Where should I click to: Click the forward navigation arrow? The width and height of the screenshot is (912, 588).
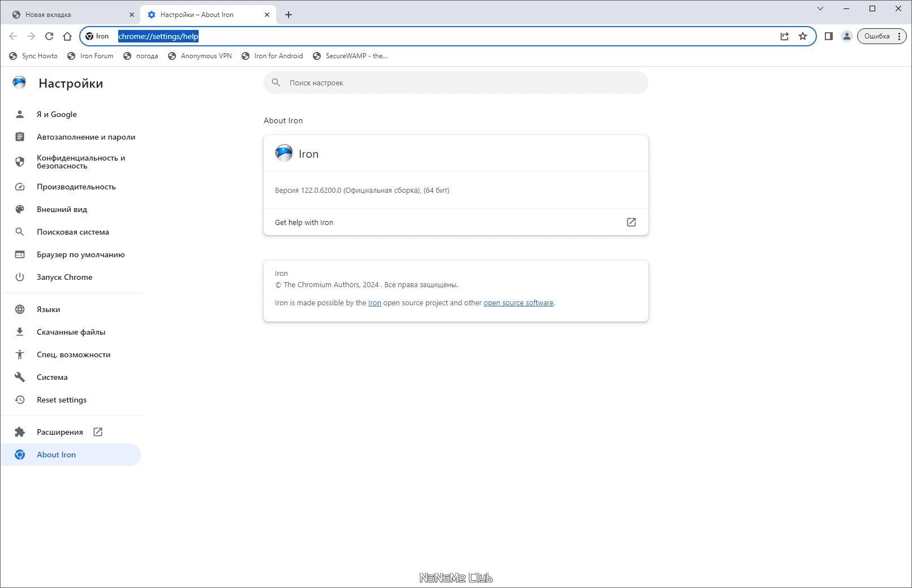point(31,36)
